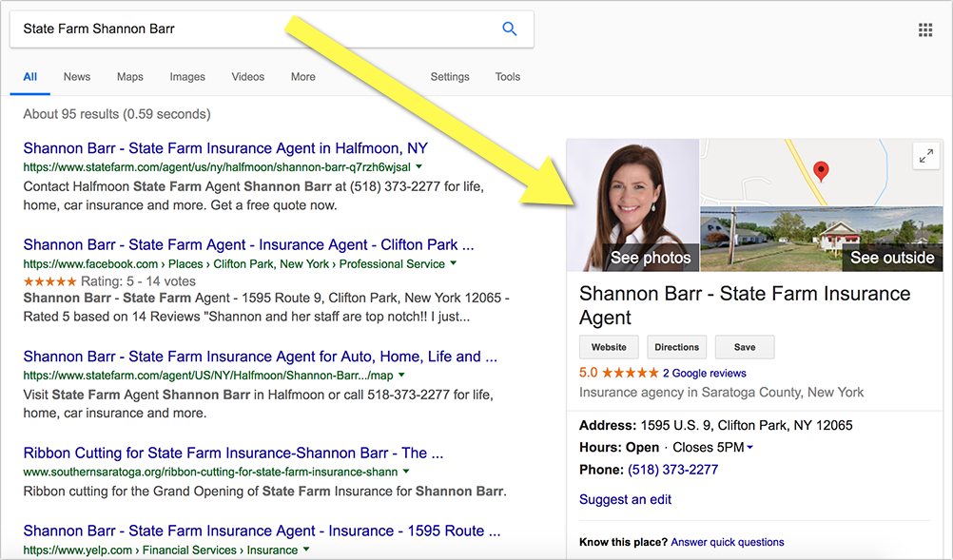This screenshot has width=953, height=560.
Task: Select the All search tab
Action: [x=29, y=76]
